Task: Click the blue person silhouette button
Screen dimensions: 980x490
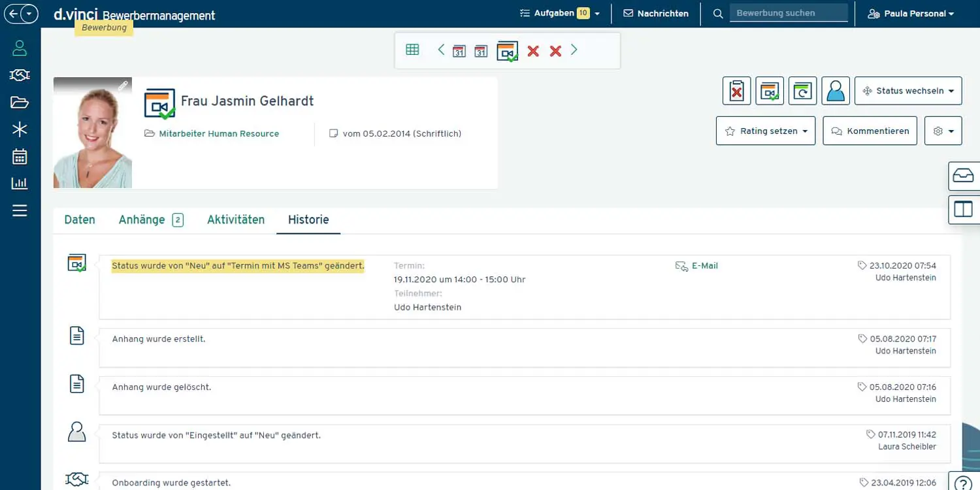Action: tap(835, 91)
